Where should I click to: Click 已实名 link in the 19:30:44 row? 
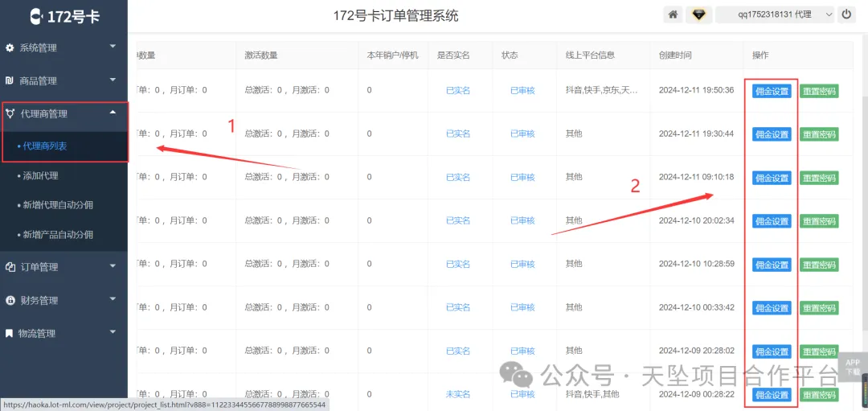458,134
